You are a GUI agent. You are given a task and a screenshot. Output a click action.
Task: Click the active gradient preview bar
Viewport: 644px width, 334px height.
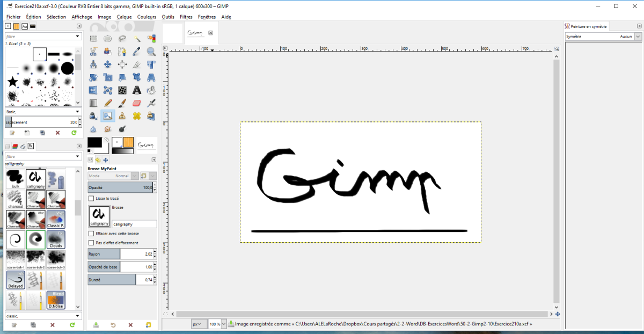pyautogui.click(x=122, y=151)
